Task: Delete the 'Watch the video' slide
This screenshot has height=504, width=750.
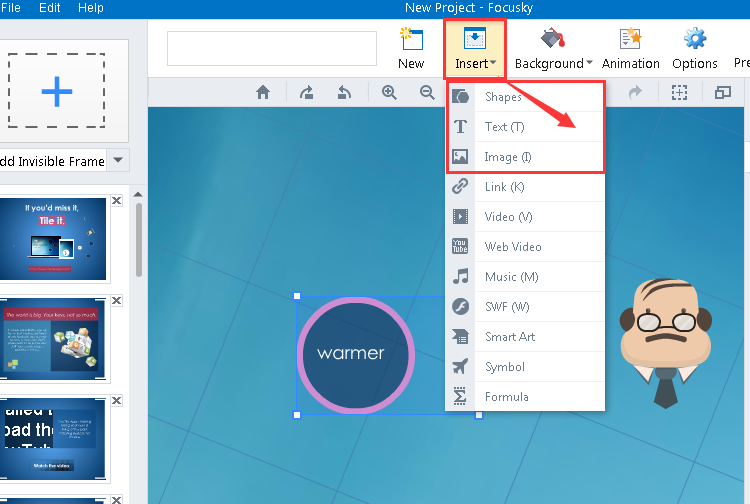Action: pyautogui.click(x=116, y=400)
